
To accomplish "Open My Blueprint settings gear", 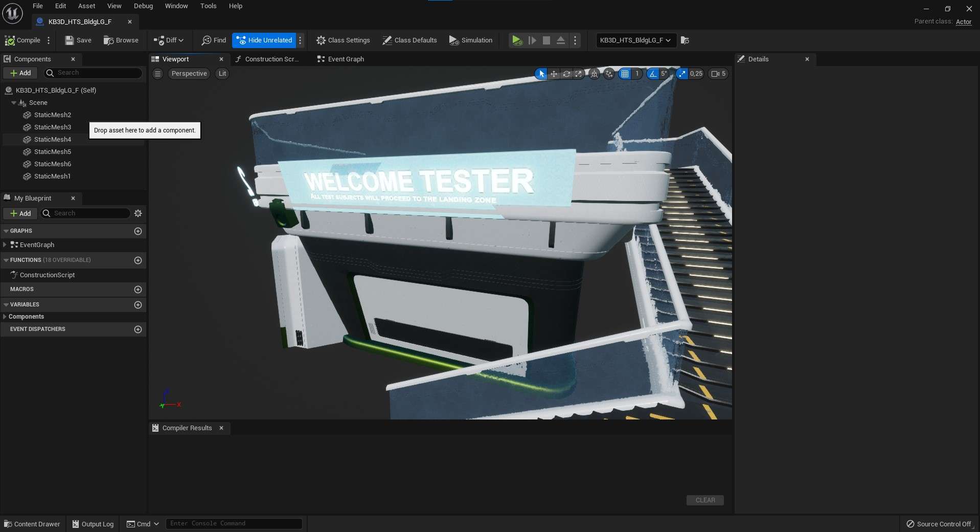I will [138, 213].
